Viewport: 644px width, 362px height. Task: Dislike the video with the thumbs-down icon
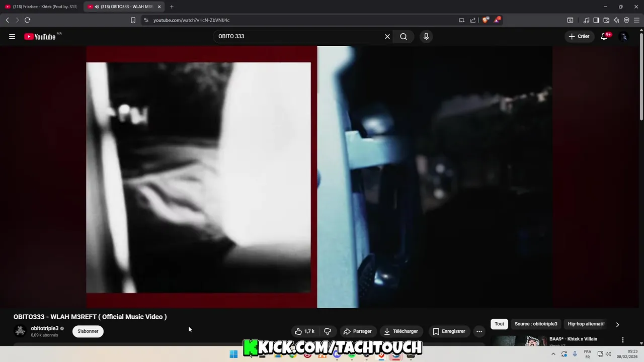click(328, 331)
